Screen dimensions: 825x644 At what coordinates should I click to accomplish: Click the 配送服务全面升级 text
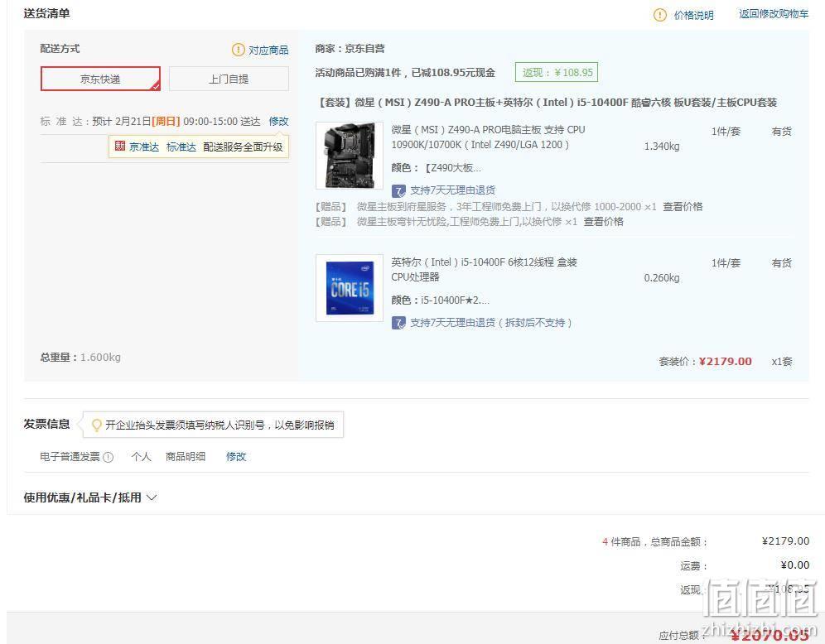tap(243, 147)
